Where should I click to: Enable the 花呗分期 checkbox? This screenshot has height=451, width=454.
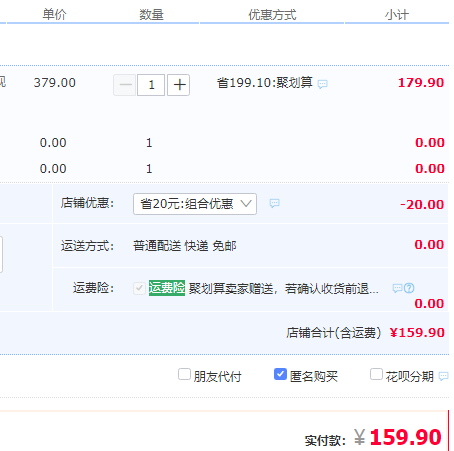coord(376,374)
